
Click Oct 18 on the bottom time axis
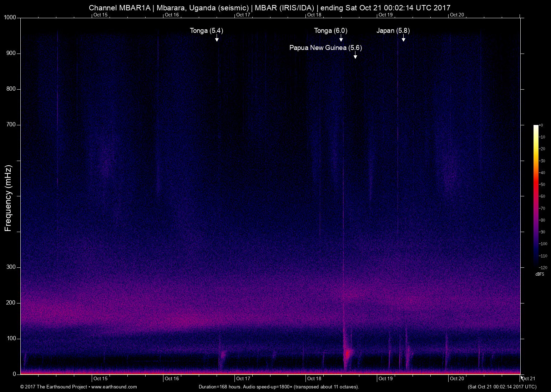tap(314, 378)
